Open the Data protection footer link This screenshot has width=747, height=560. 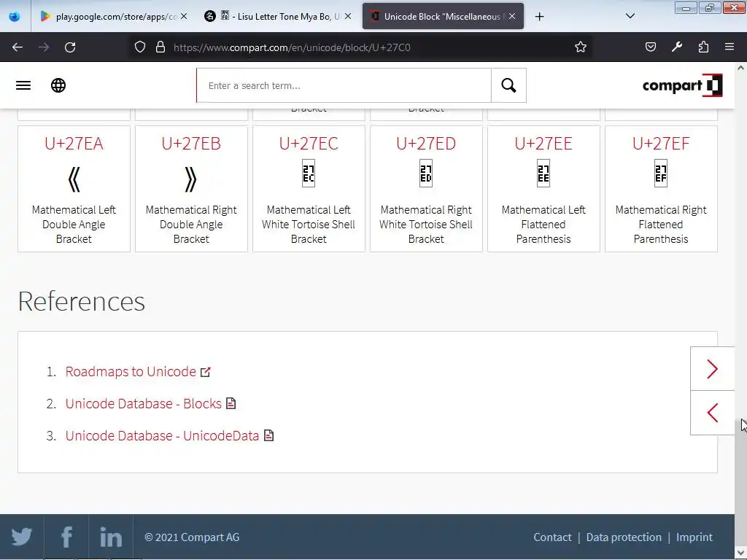pyautogui.click(x=624, y=537)
